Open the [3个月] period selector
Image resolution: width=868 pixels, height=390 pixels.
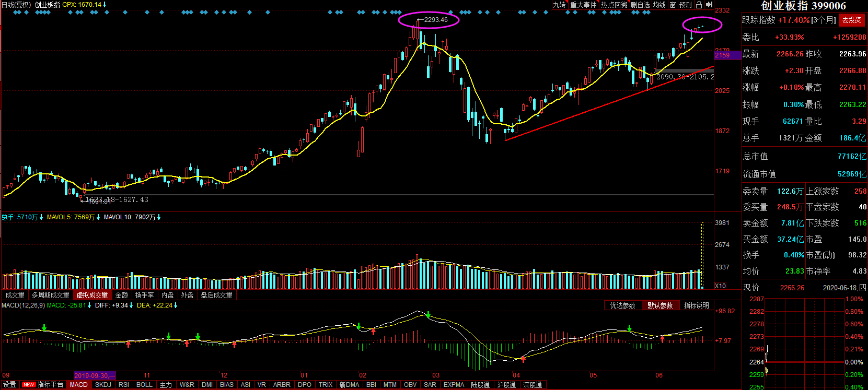coord(824,20)
